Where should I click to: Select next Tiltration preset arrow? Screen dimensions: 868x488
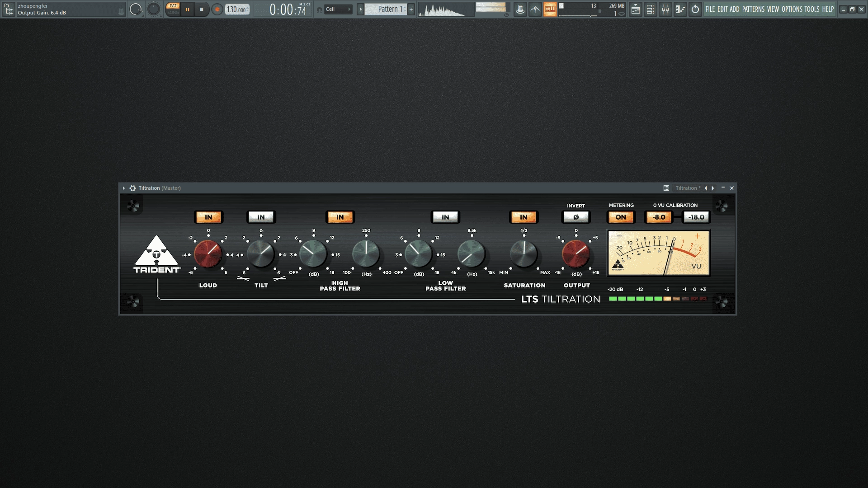pos(713,188)
